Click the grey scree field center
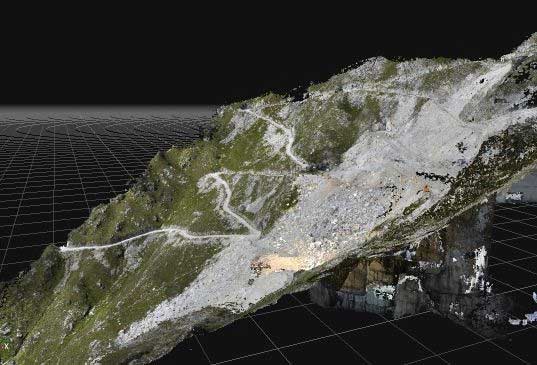 342,205
